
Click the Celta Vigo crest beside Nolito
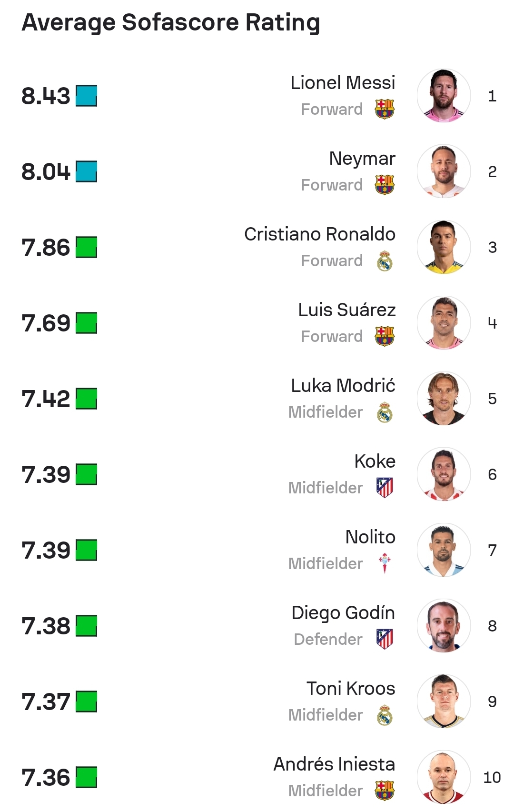[x=385, y=563]
